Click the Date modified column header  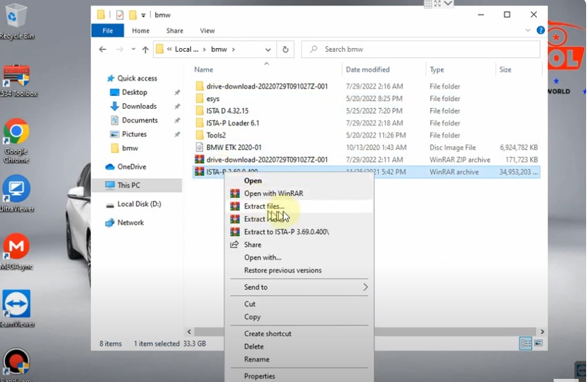[x=367, y=69]
